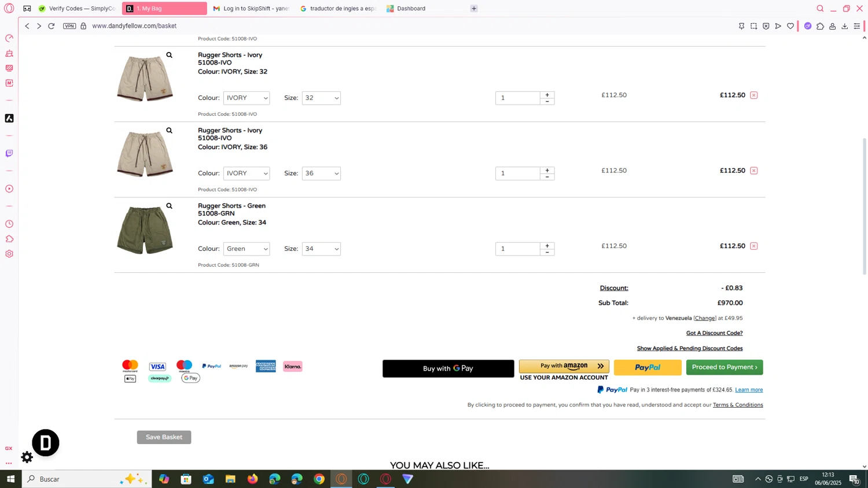Open a new tab with plus button

click(x=474, y=9)
